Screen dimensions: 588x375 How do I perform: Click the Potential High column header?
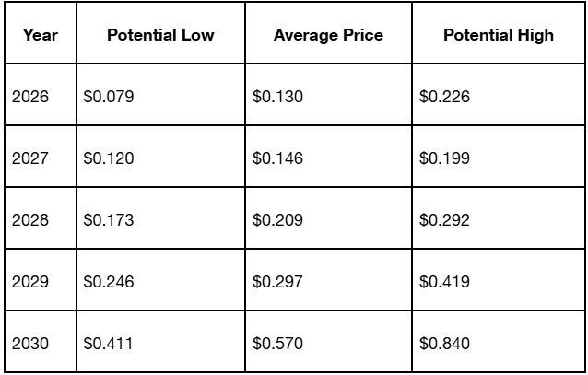point(499,33)
